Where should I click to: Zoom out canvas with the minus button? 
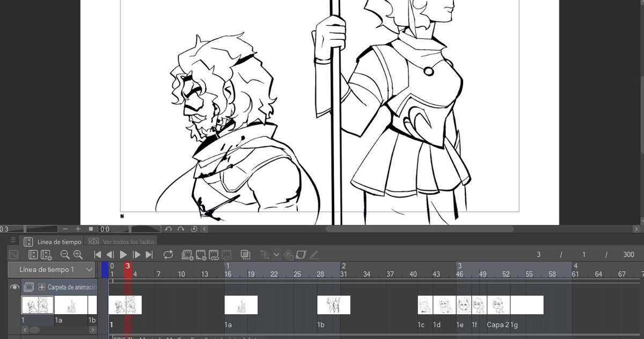point(65,229)
